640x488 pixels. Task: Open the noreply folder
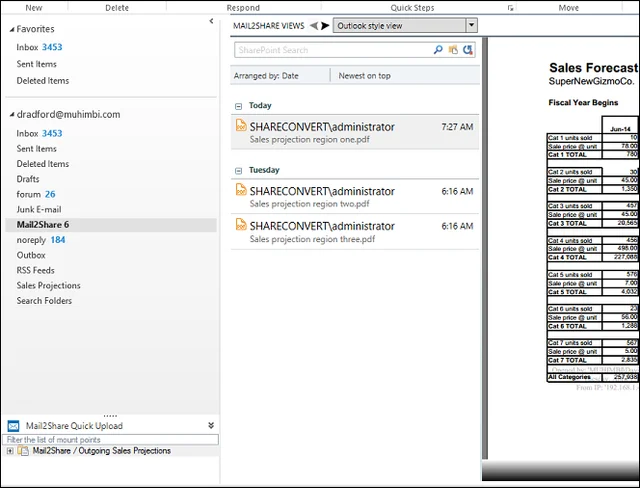coord(40,240)
